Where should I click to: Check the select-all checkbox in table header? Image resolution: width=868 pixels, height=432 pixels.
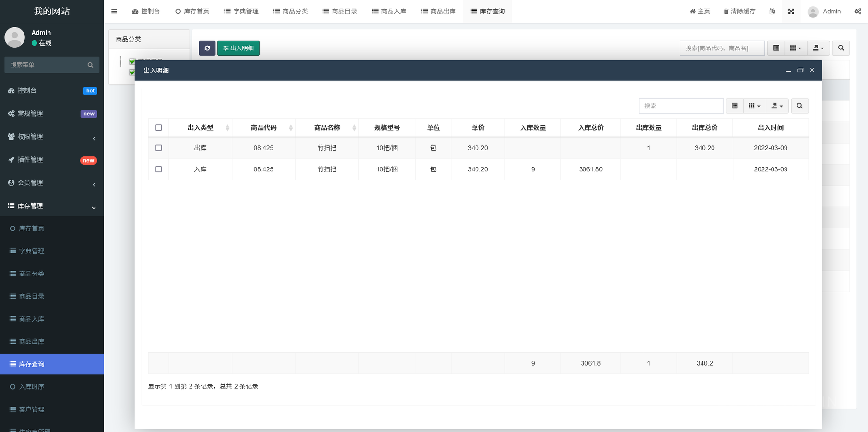point(159,128)
